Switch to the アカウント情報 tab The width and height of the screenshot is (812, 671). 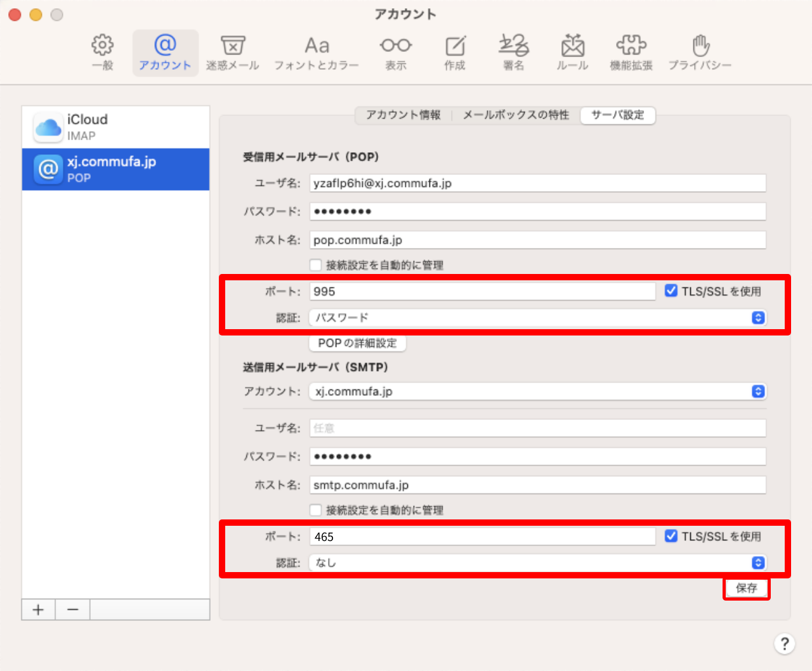coord(403,115)
